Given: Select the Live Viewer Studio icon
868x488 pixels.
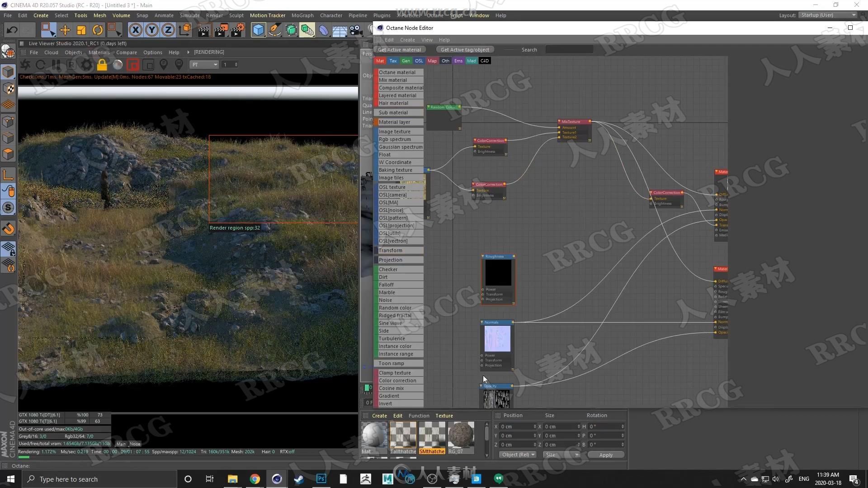Looking at the screenshot, I should (23, 43).
